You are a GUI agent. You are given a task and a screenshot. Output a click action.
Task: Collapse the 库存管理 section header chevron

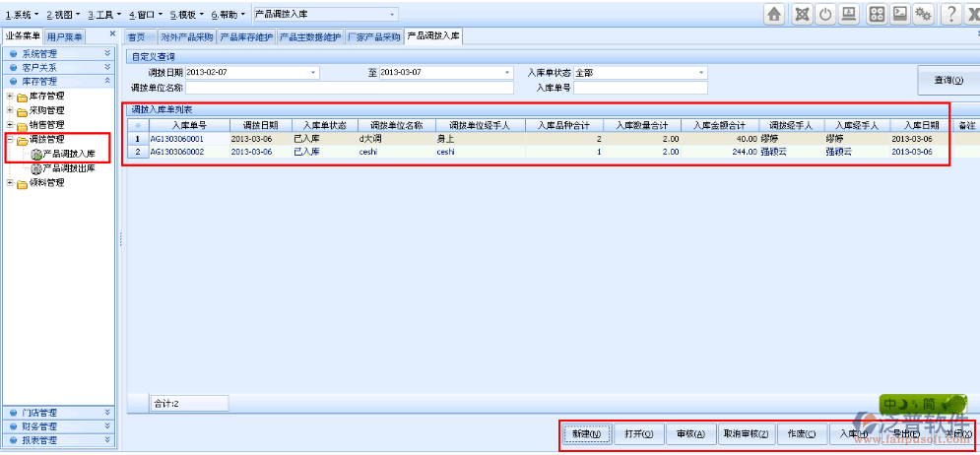[107, 81]
